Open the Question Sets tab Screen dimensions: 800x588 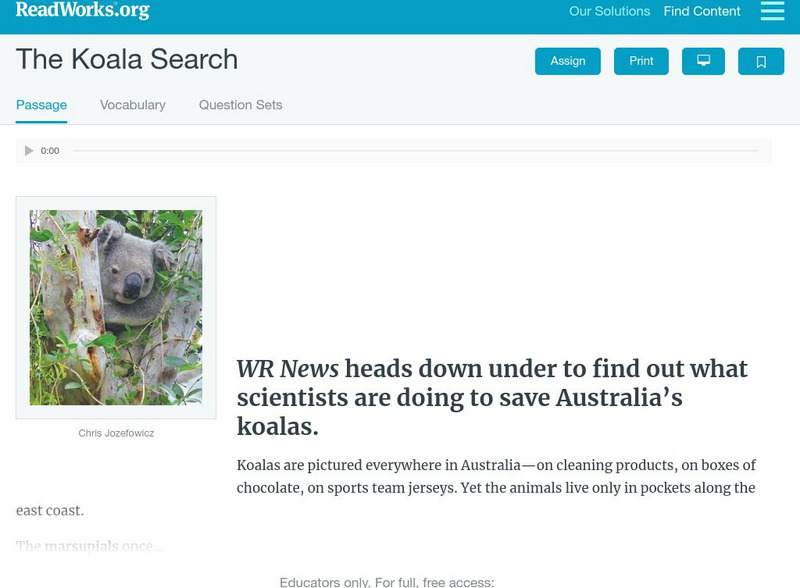(240, 104)
